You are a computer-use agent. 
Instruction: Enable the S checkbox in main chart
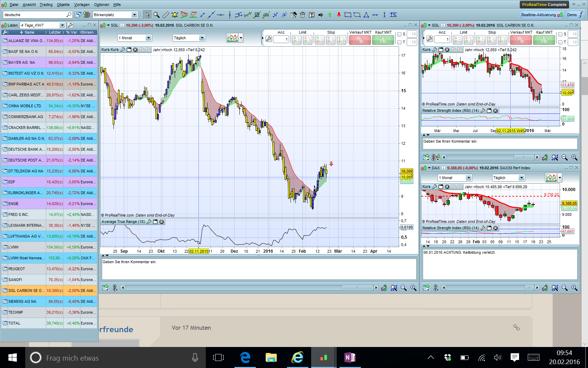(x=399, y=34)
